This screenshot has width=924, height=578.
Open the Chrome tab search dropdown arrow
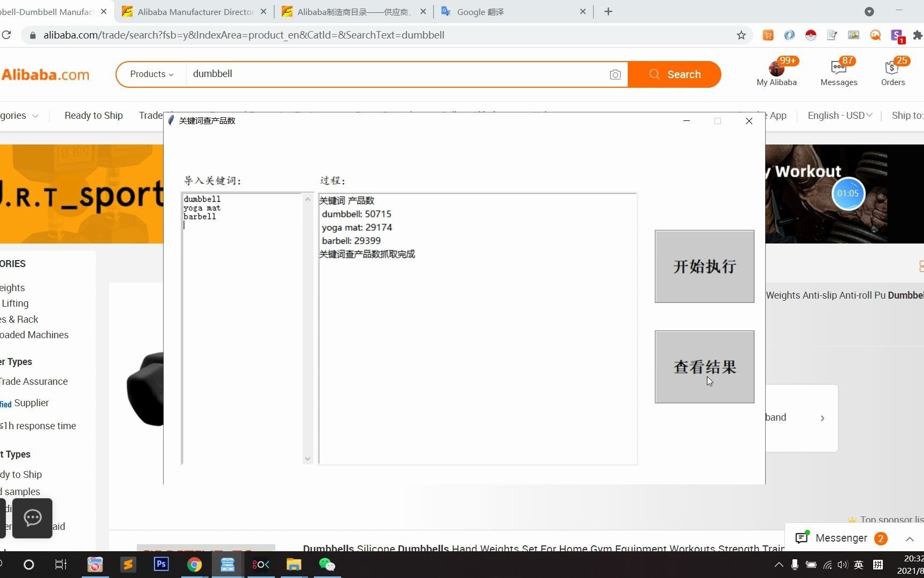pyautogui.click(x=869, y=12)
